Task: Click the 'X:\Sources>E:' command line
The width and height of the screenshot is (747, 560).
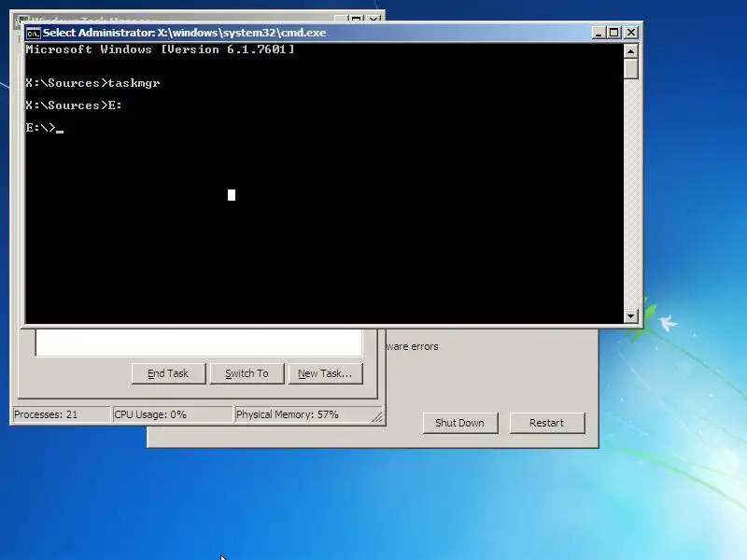Action: point(74,105)
